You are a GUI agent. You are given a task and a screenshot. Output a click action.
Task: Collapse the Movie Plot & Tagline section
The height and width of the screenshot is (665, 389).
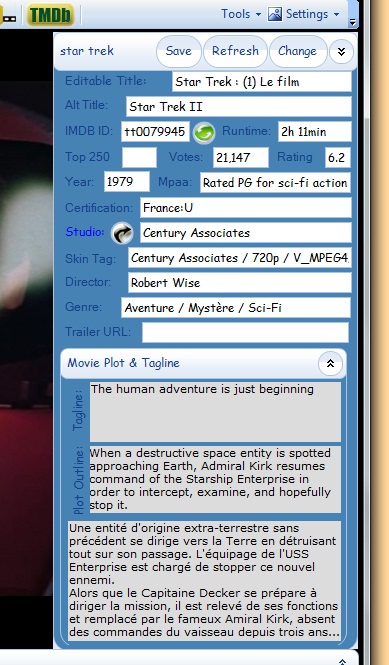[330, 363]
